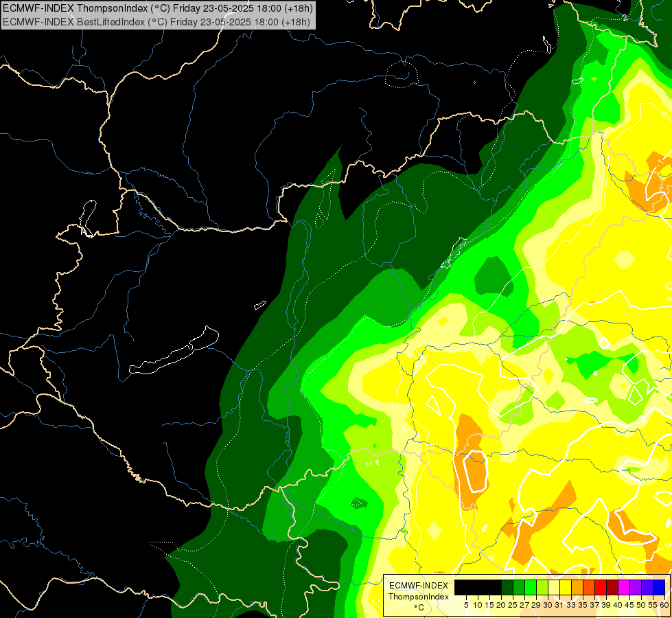Select the pale yellow 30-31 legend swatch
672x618 pixels.
554,587
